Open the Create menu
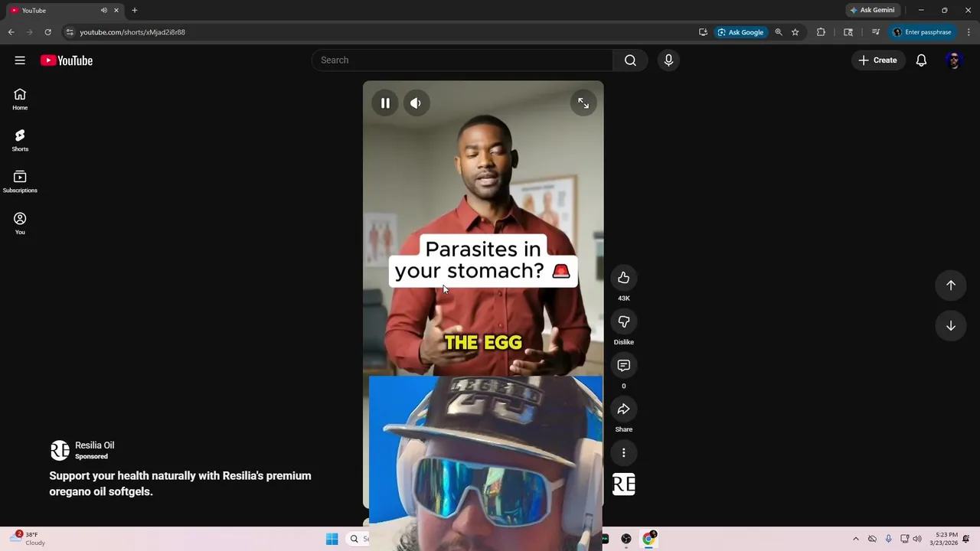The image size is (980, 551). [877, 60]
